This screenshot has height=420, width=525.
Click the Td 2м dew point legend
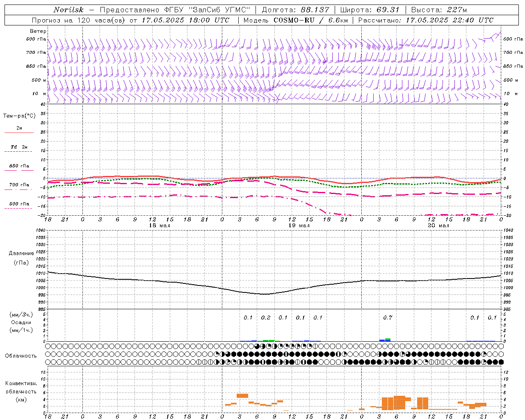[x=19, y=147]
